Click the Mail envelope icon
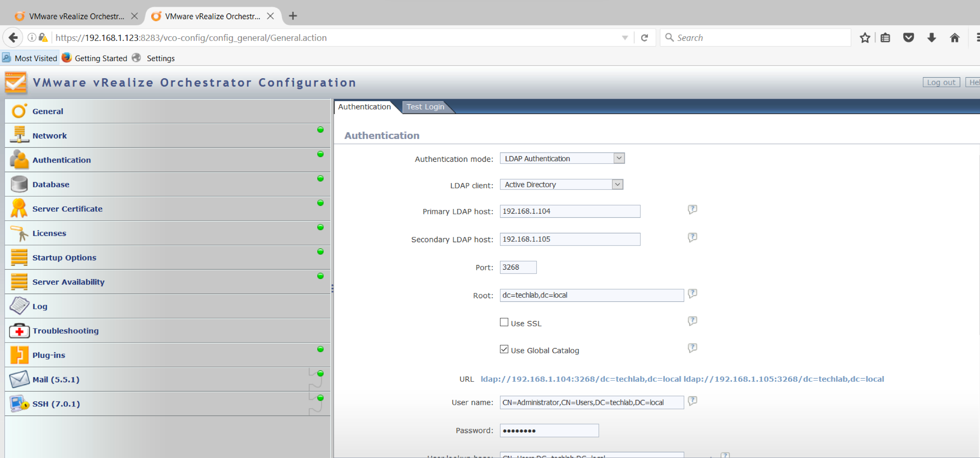Viewport: 980px width, 458px height. point(19,379)
